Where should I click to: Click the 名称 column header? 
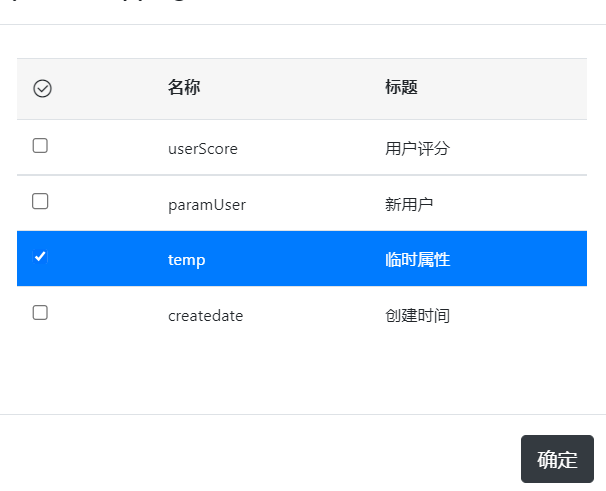[184, 88]
